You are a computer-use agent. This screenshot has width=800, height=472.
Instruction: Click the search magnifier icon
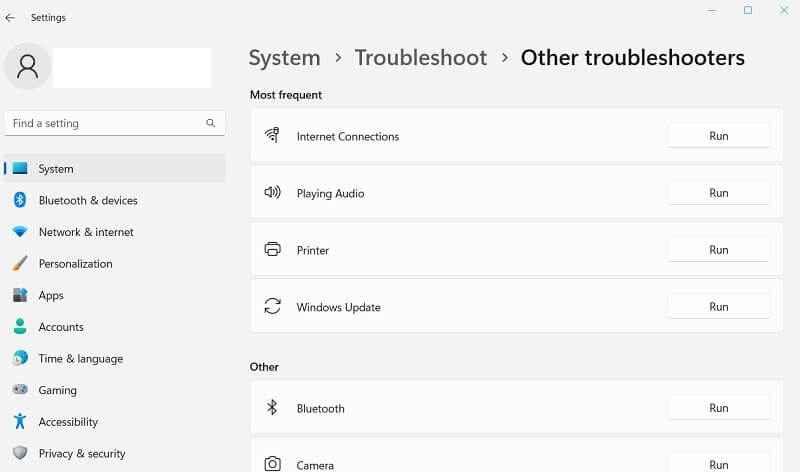tap(210, 123)
